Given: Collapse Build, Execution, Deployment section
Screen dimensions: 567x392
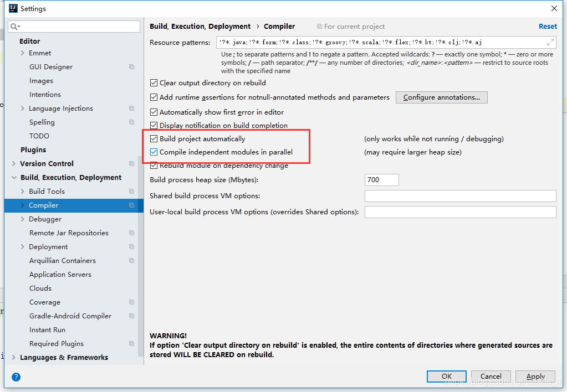Looking at the screenshot, I should tap(14, 177).
